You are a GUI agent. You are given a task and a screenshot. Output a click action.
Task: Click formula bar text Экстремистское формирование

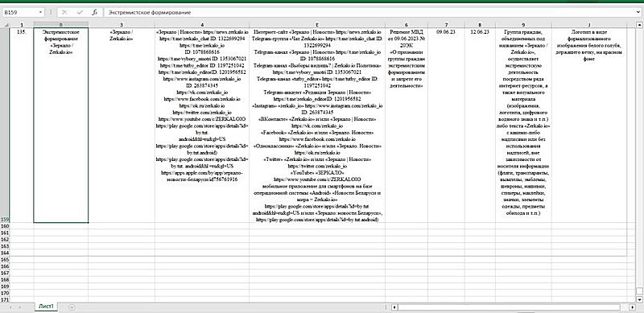[150, 13]
